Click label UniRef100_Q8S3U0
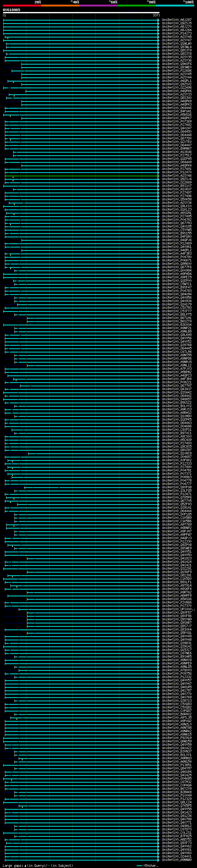197x868 pixels. (x=176, y=98)
